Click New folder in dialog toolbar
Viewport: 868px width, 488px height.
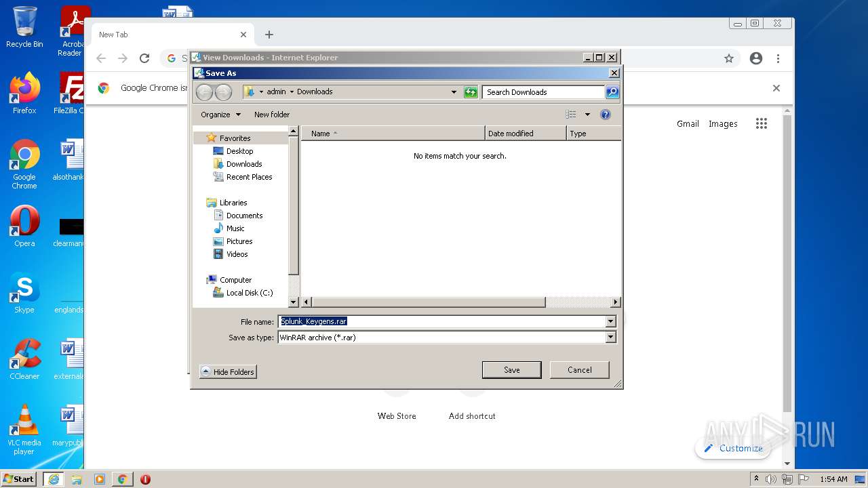(x=272, y=115)
